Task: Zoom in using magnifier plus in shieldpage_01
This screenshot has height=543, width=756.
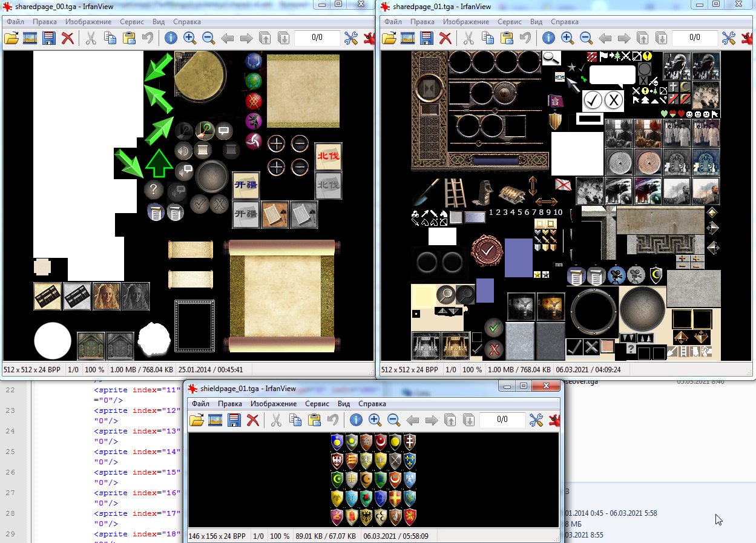Action: coord(375,420)
